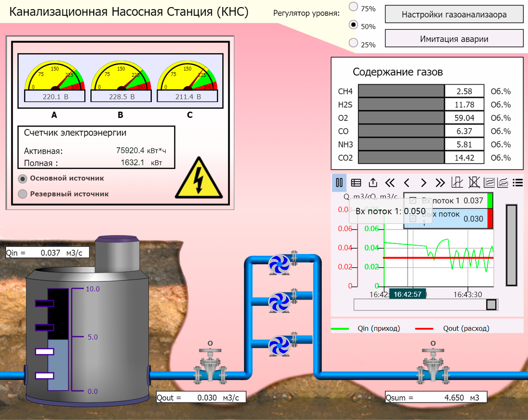This screenshot has width=528, height=420.
Task: Step the trend forward with the single-right arrow
Action: [423, 183]
